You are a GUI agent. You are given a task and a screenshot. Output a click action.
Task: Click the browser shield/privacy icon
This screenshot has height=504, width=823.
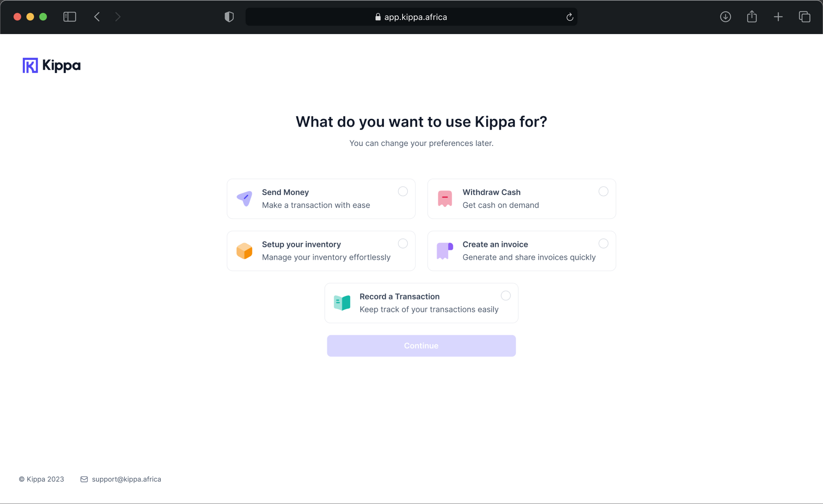tap(229, 16)
